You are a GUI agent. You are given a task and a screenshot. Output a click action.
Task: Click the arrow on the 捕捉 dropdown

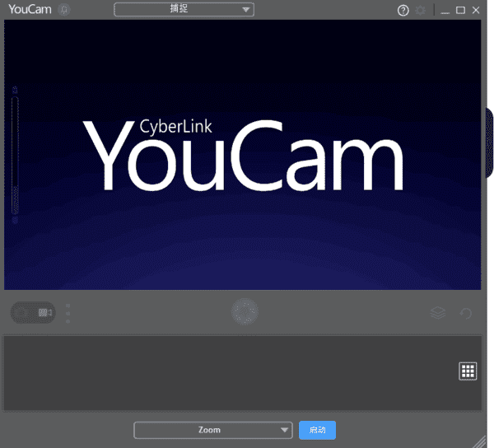coord(246,10)
